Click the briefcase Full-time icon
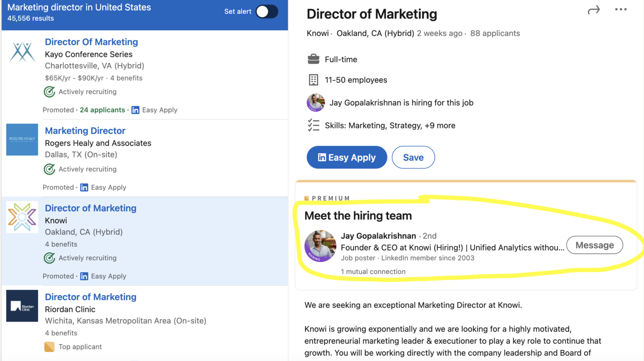Viewport: 644px width, 361px height. (x=313, y=59)
